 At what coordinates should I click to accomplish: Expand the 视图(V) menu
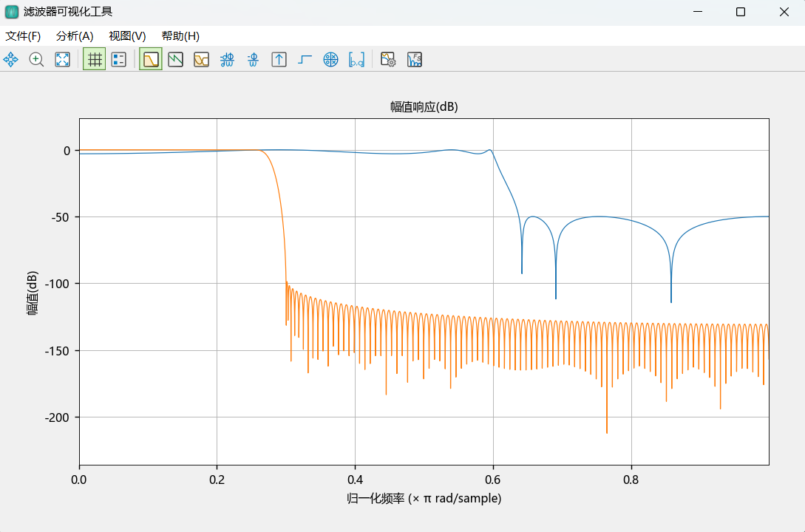click(x=127, y=36)
